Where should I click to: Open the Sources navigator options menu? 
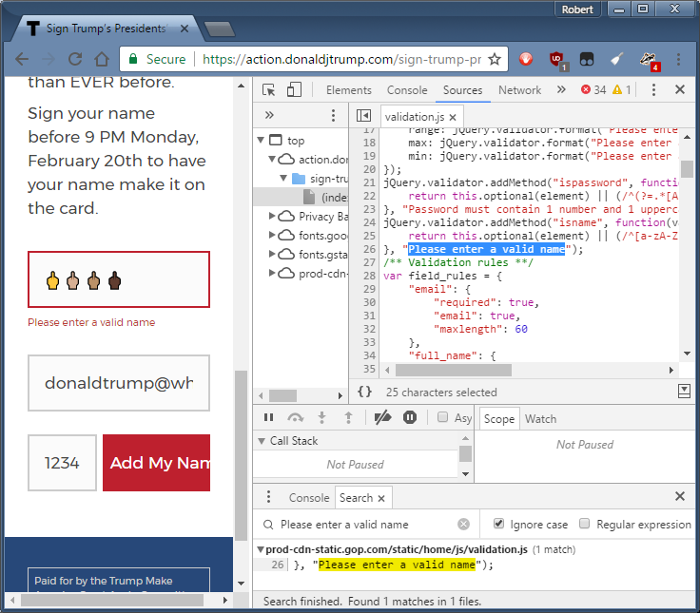(333, 116)
